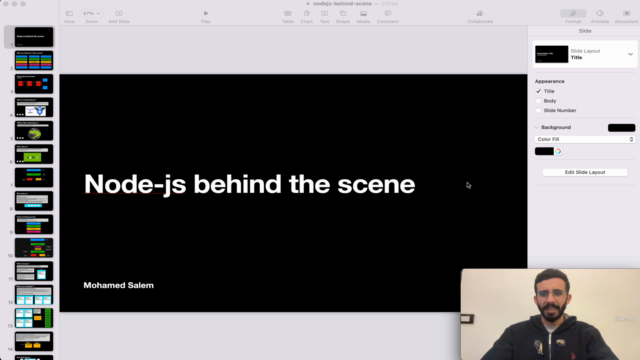Select slide 5 thumbnail in navigator
Screen dimensions: 640x360
(x=34, y=131)
